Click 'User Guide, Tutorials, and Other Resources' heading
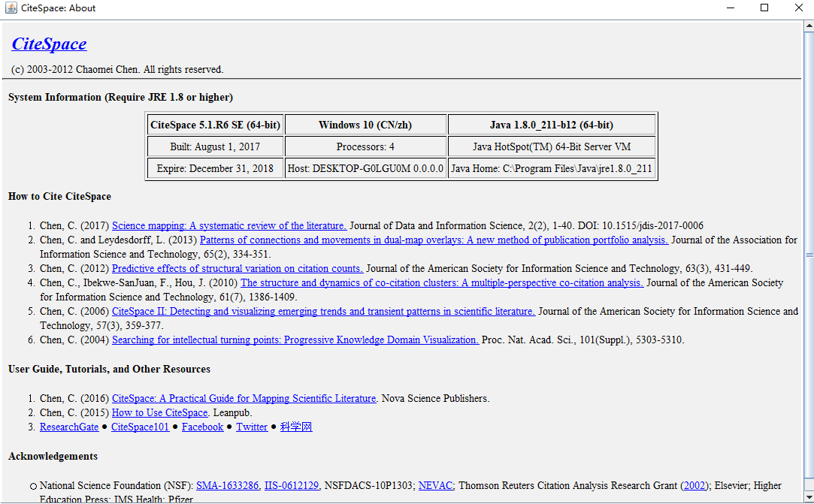 (x=109, y=369)
